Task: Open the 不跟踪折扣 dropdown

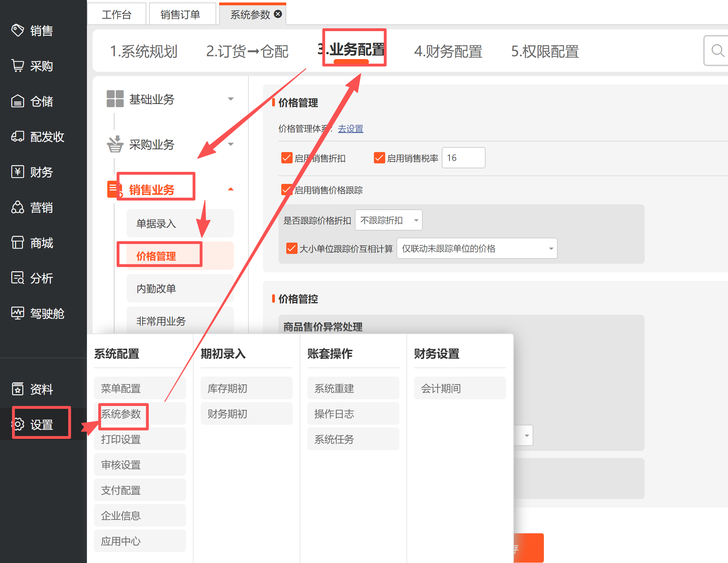Action: coord(388,220)
